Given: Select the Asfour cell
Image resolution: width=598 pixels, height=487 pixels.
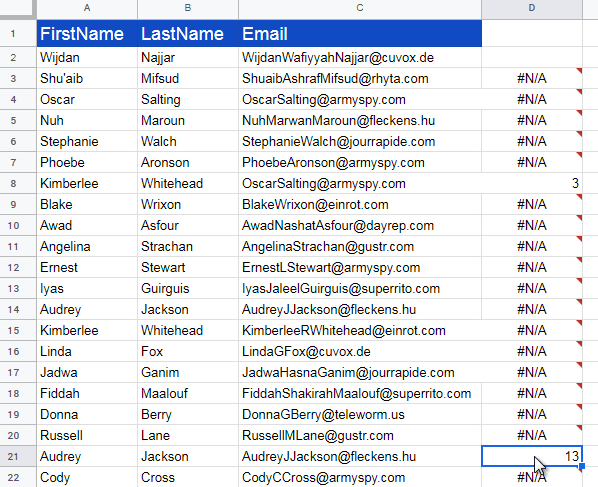Looking at the screenshot, I should [188, 225].
